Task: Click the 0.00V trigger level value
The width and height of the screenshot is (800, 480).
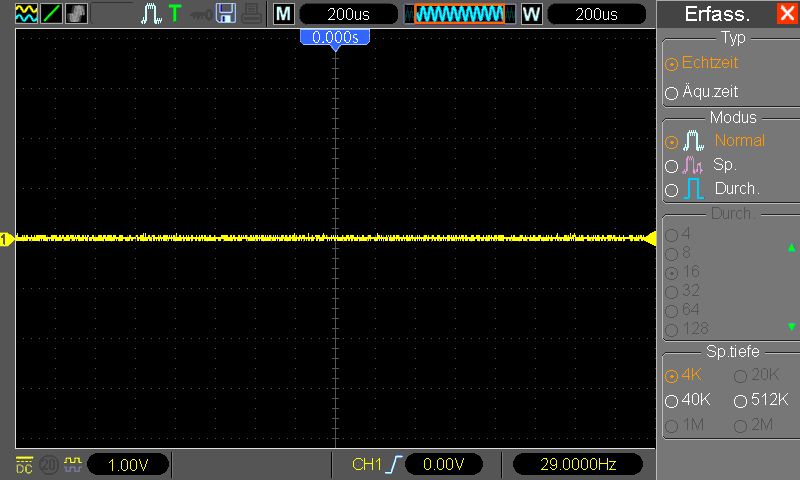Action: pyautogui.click(x=443, y=464)
